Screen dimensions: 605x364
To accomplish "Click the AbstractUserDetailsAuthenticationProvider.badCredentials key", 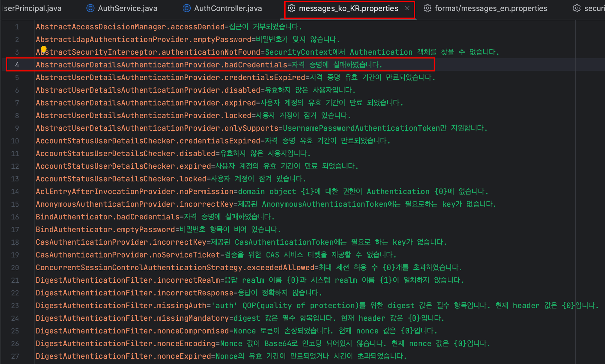I will pyautogui.click(x=161, y=65).
